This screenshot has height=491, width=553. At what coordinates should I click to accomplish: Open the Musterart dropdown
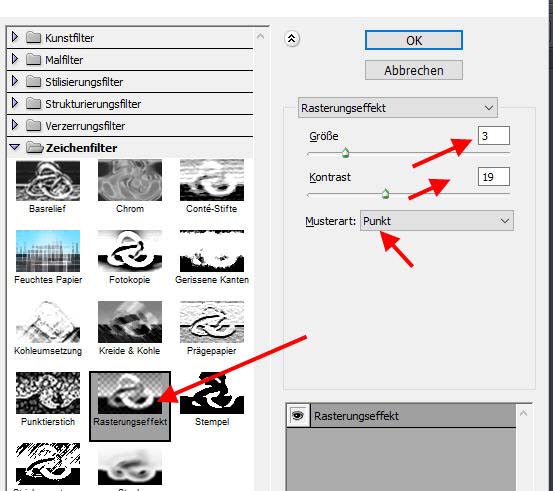pyautogui.click(x=437, y=221)
